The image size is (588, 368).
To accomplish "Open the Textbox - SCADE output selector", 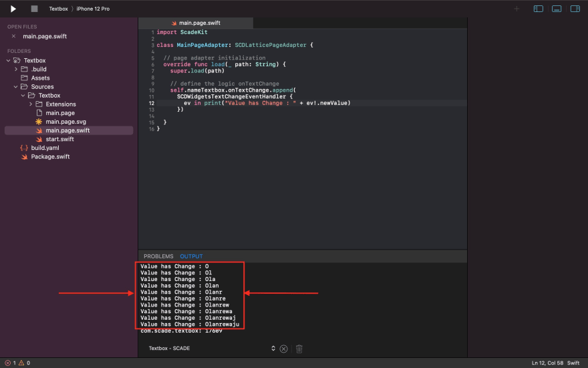I will (212, 348).
